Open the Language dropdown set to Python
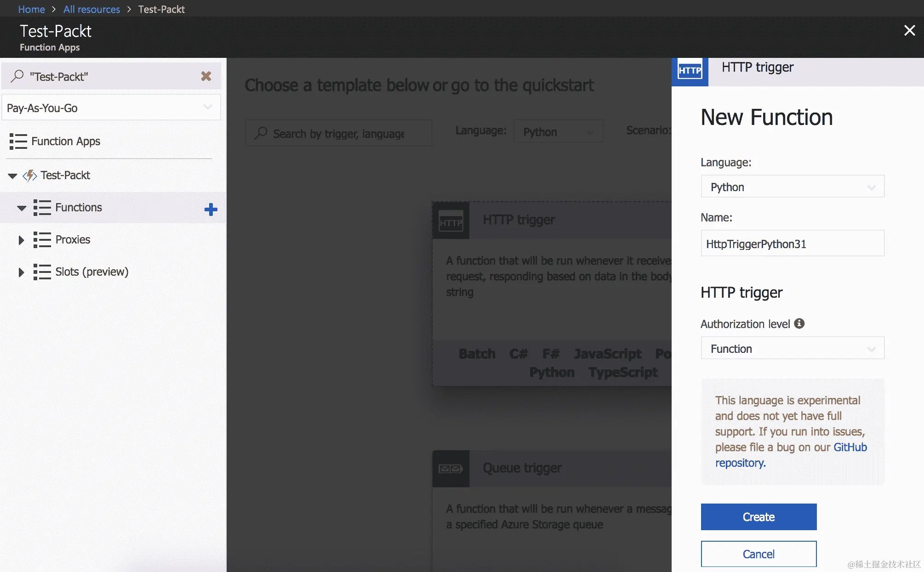This screenshot has width=924, height=572. pyautogui.click(x=792, y=187)
